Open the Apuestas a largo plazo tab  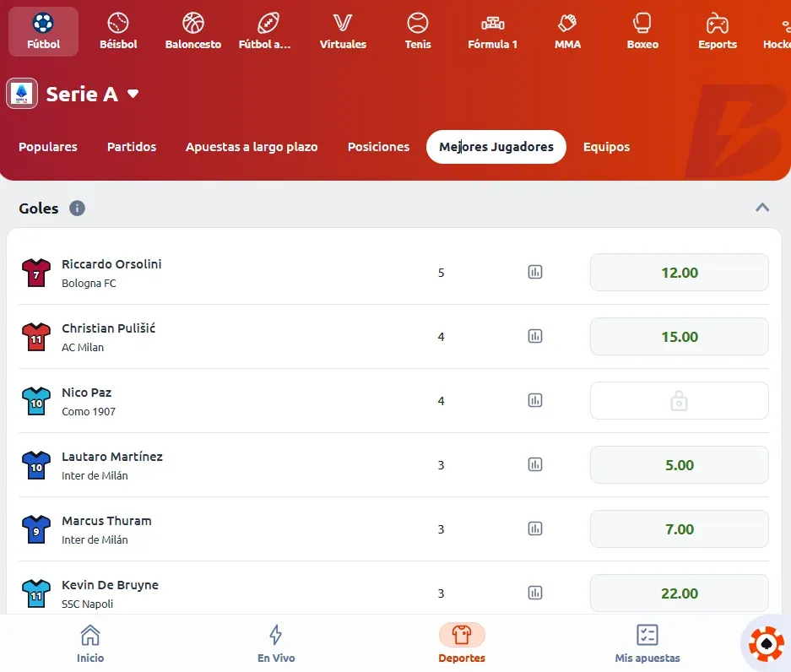coord(252,147)
